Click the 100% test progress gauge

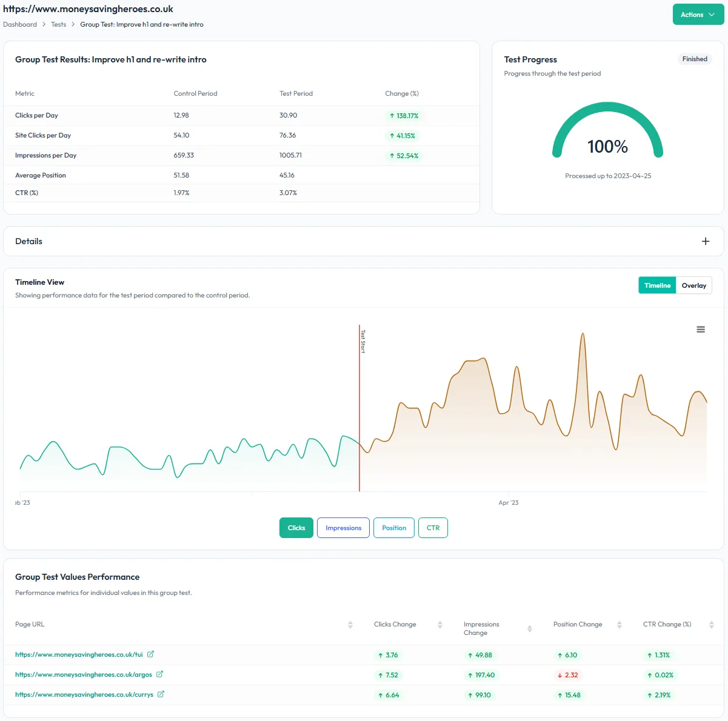(607, 146)
